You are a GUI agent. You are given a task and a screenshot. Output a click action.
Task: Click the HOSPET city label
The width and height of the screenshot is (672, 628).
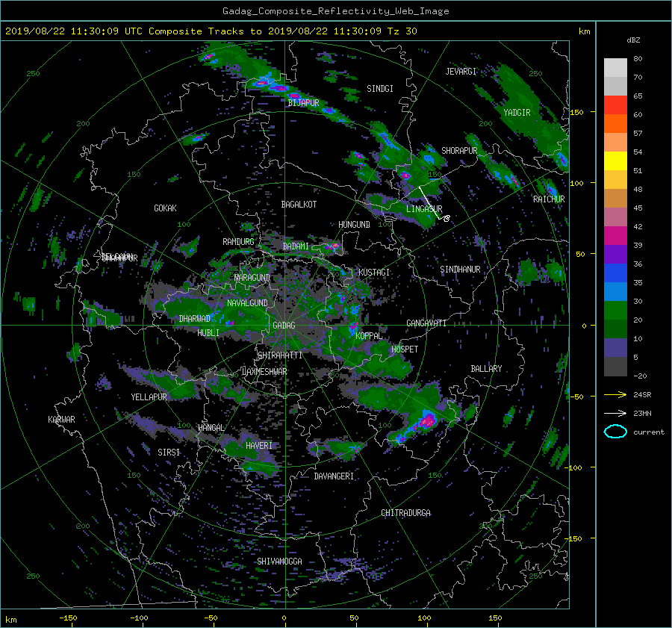(405, 349)
